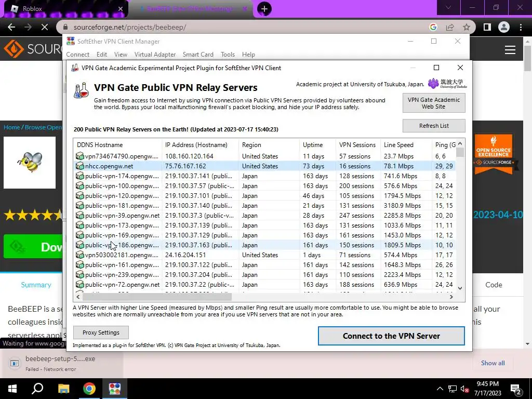
Task: Sort list by Region column header
Action: click(269, 145)
